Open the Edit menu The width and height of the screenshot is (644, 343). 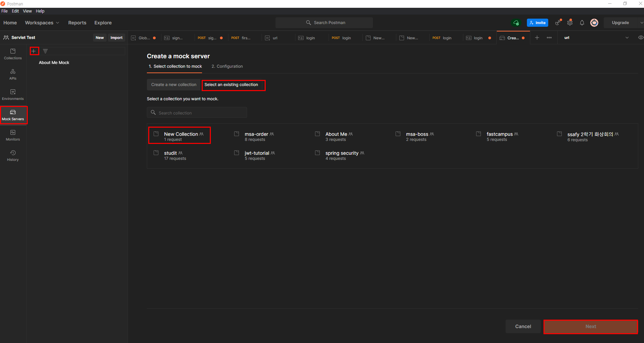[x=15, y=11]
